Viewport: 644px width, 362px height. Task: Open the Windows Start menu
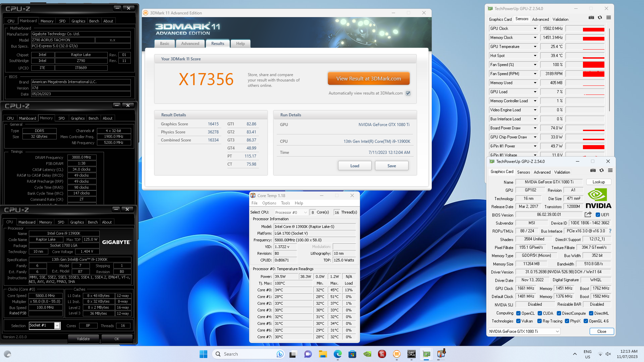point(203,354)
